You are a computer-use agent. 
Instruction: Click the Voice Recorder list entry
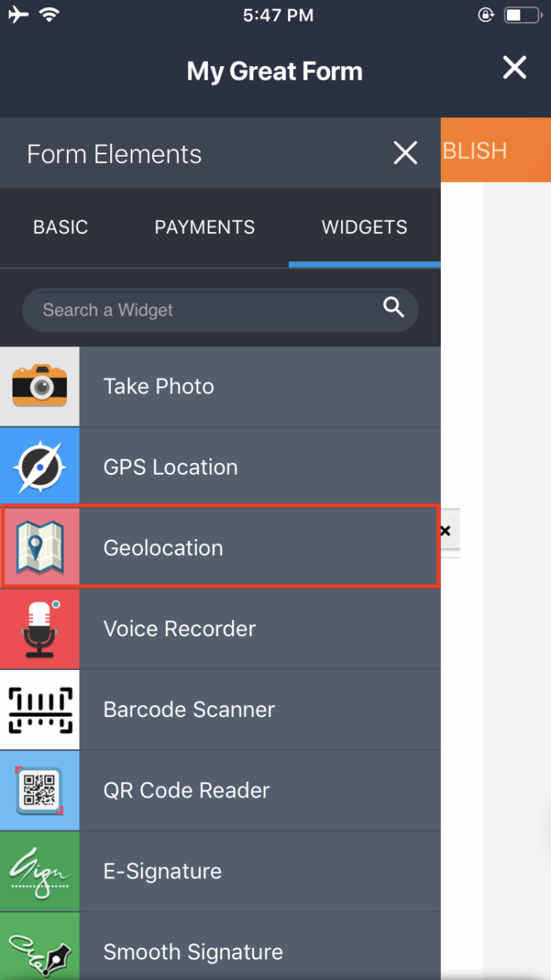(x=220, y=628)
